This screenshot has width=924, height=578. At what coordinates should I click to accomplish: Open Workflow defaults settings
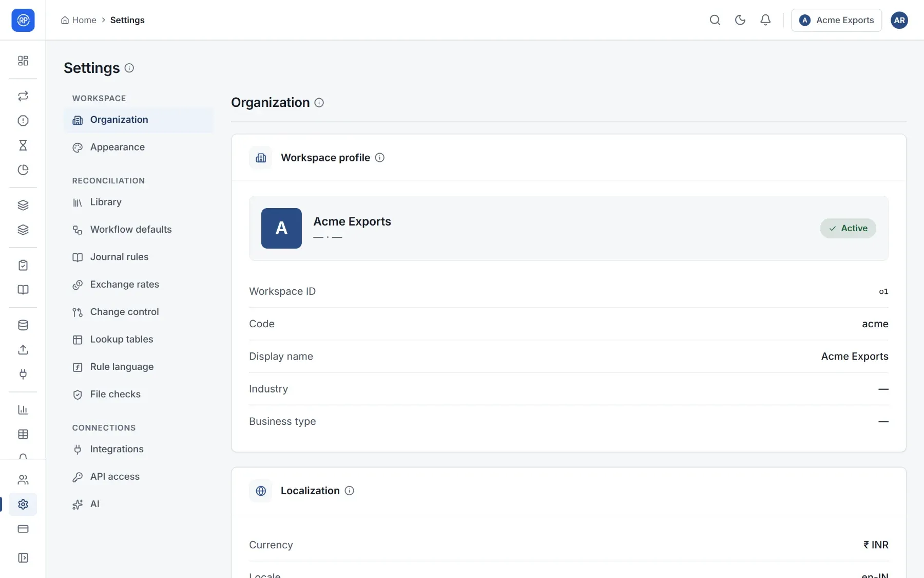pos(139,230)
